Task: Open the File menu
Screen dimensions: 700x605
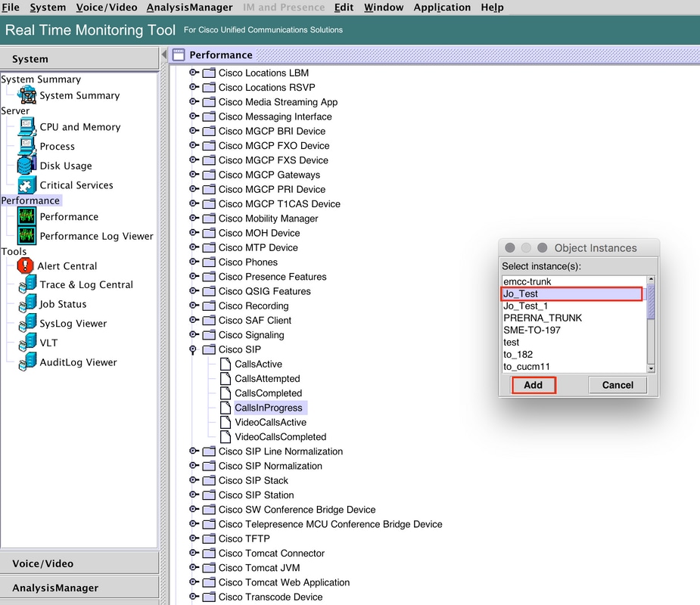Action: [11, 7]
